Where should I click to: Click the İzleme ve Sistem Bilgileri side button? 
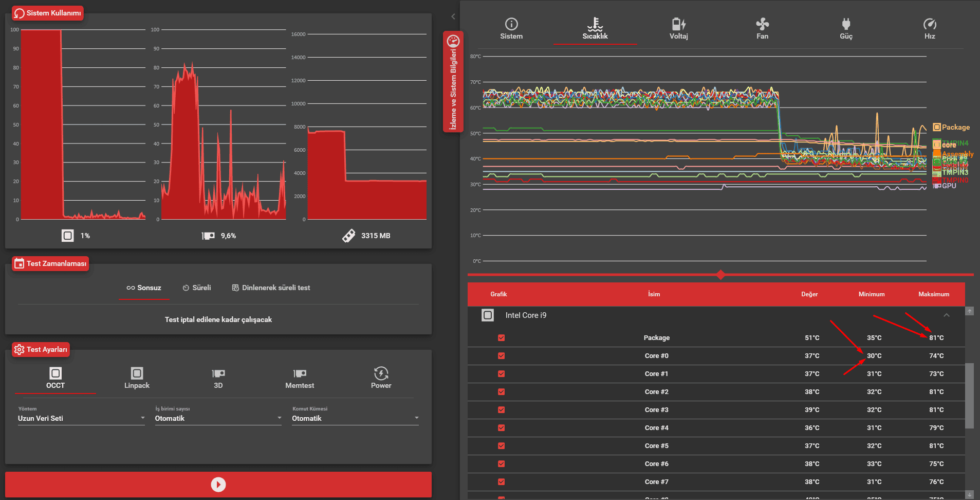pyautogui.click(x=453, y=82)
